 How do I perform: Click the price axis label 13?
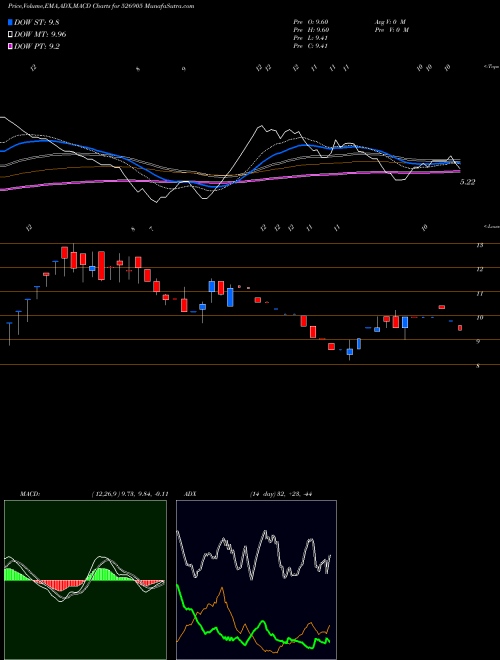click(x=479, y=245)
